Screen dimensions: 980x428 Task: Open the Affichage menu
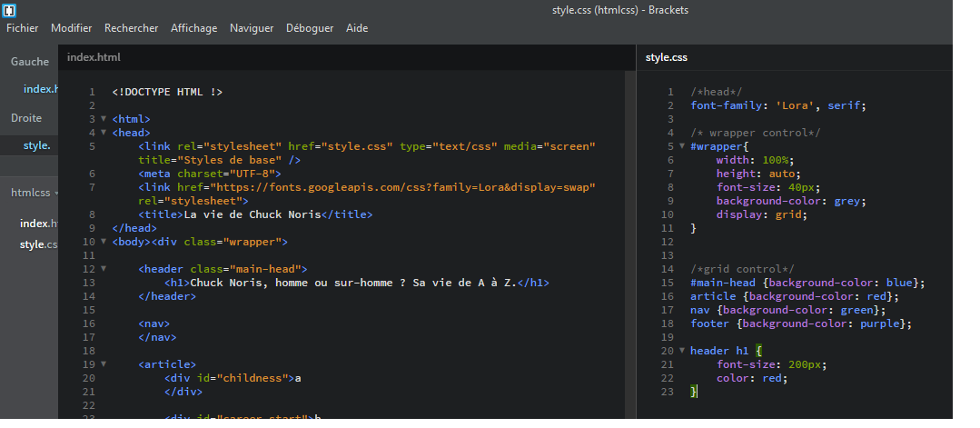(x=193, y=28)
